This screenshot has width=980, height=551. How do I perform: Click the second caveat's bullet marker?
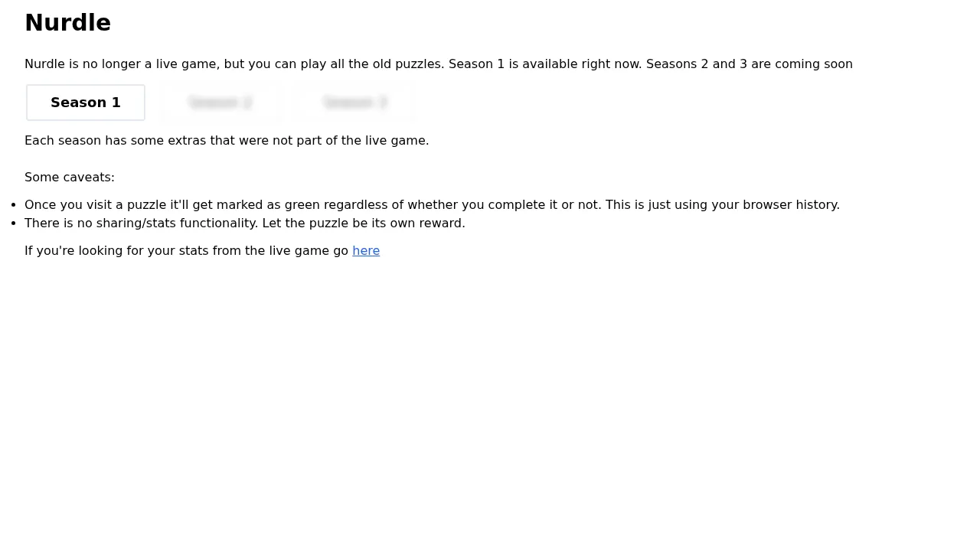(14, 223)
